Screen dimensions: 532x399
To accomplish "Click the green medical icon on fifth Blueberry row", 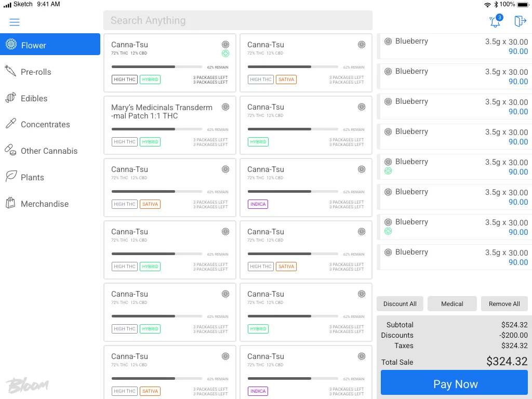I will 388,171.
